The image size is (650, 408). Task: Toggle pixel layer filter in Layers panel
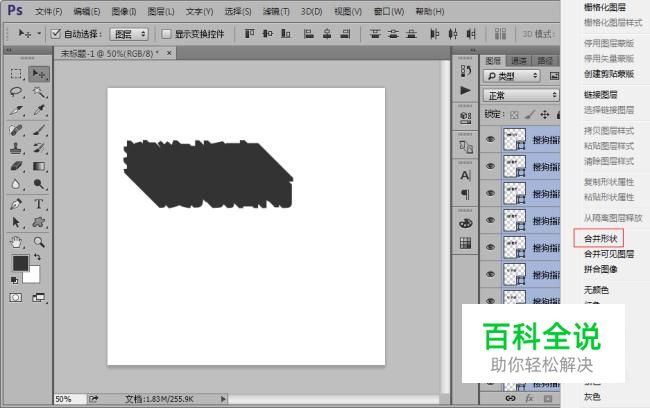point(554,76)
